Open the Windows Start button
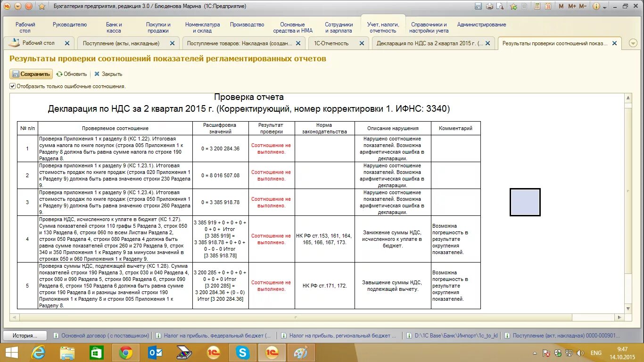The width and height of the screenshot is (644, 362). (x=11, y=353)
